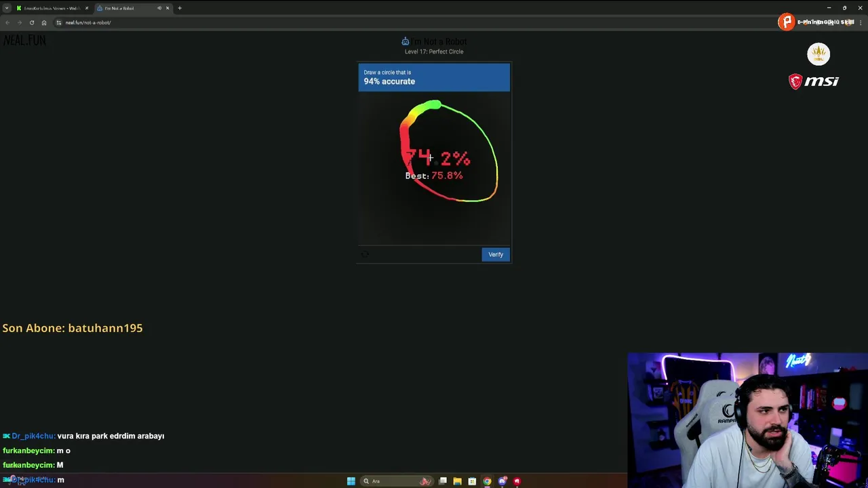Click the refresh captcha icon beside Verify
This screenshot has height=488, width=868.
(365, 254)
